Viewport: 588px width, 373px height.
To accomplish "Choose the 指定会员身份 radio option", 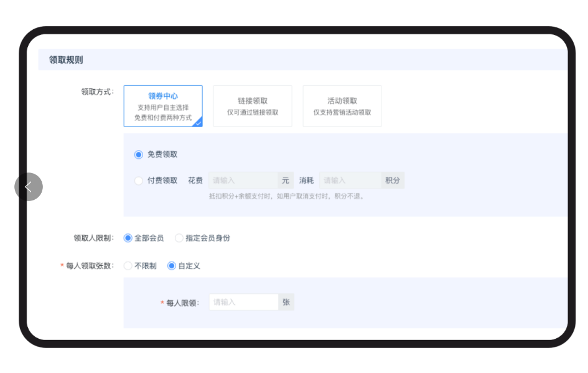I will [x=179, y=238].
